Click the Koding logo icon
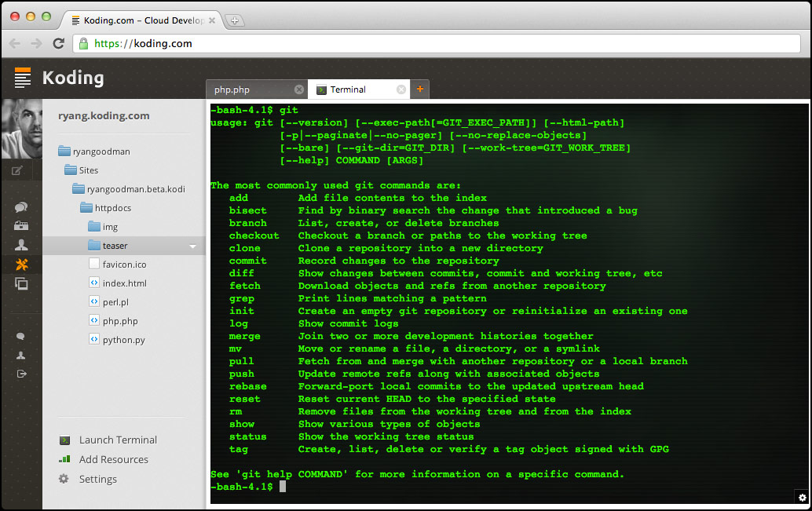The image size is (812, 511). (22, 78)
